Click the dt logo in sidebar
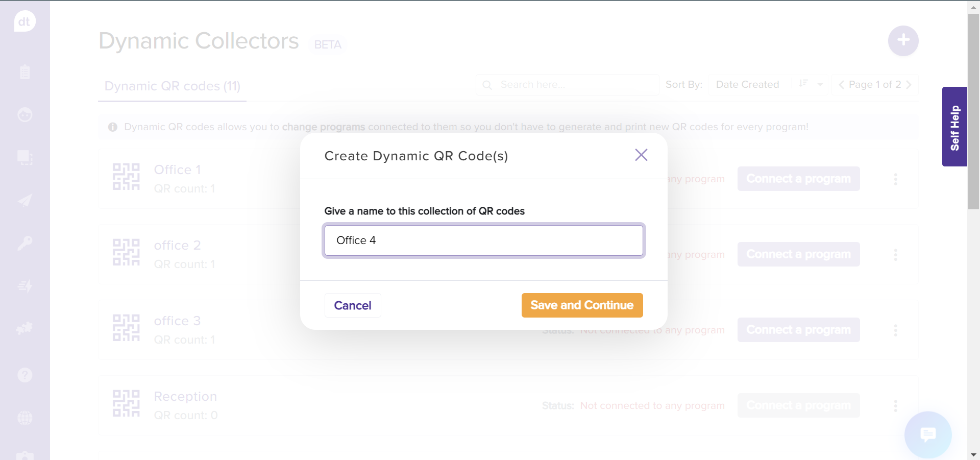Image resolution: width=980 pixels, height=460 pixels. point(24,21)
